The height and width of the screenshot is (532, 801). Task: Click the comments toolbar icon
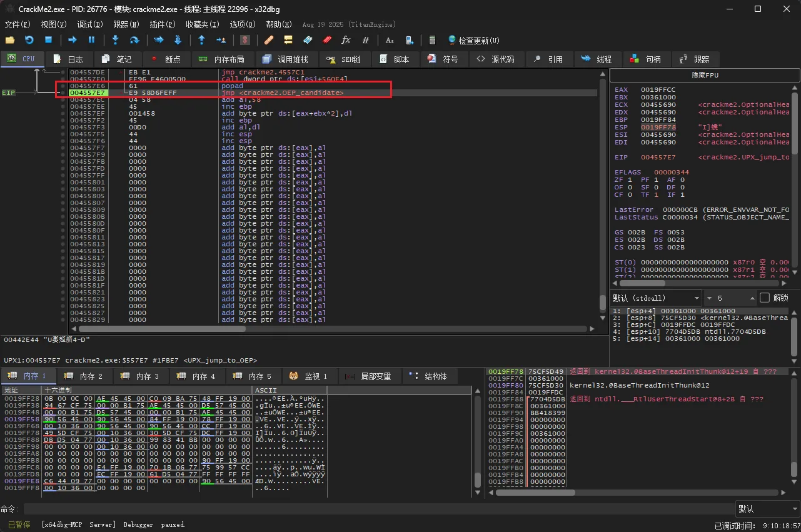point(288,40)
